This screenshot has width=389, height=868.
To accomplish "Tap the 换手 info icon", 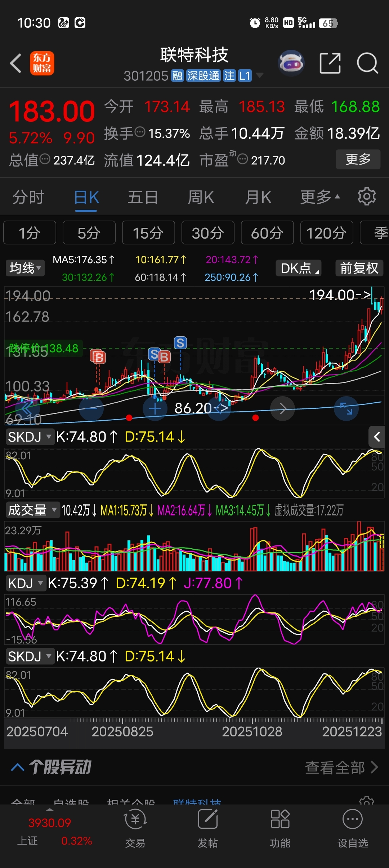I will (140, 132).
